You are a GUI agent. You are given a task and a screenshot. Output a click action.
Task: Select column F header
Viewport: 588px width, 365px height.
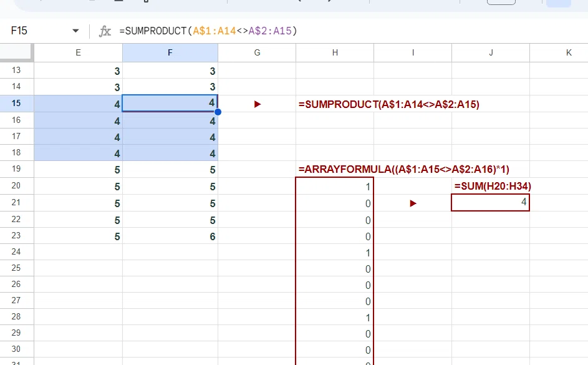pyautogui.click(x=170, y=52)
